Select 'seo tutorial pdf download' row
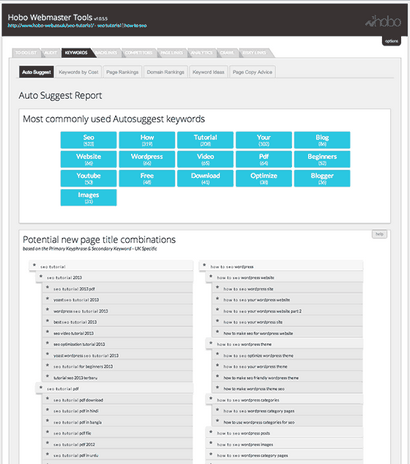Viewport: 410px width, 464px height. pos(118,400)
